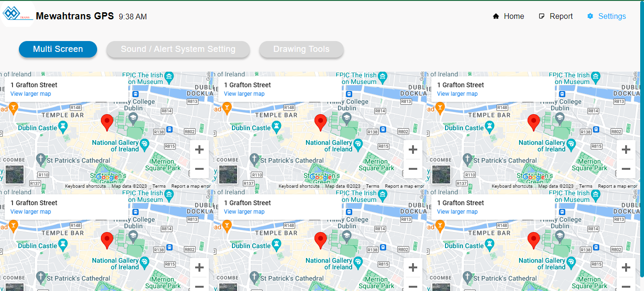The image size is (644, 291).
Task: Click the red location pin in top-middle map
Action: [x=321, y=122]
